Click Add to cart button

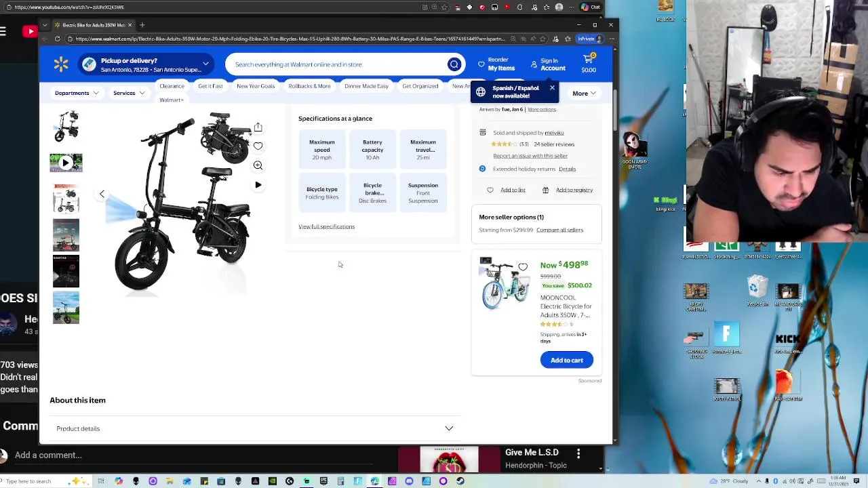point(566,360)
